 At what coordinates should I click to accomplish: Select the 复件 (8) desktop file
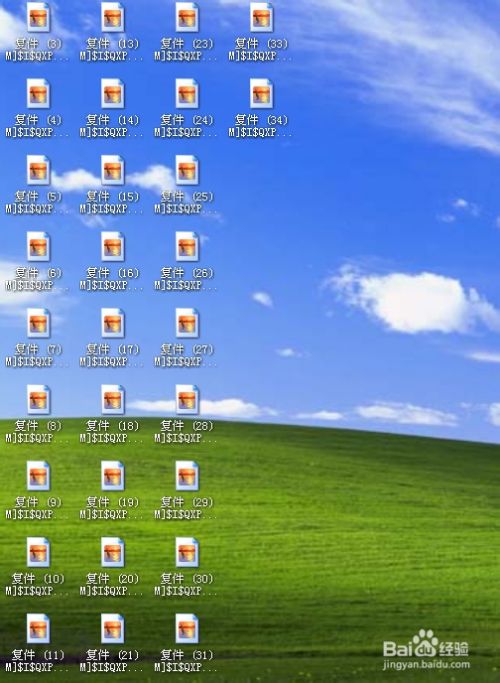tap(38, 399)
